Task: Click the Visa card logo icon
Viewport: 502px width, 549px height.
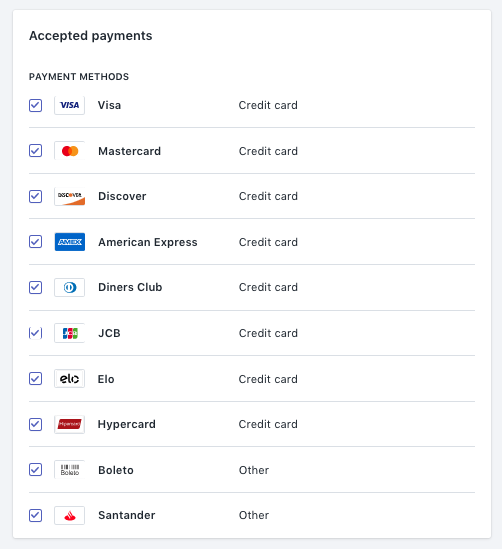Action: (x=69, y=105)
